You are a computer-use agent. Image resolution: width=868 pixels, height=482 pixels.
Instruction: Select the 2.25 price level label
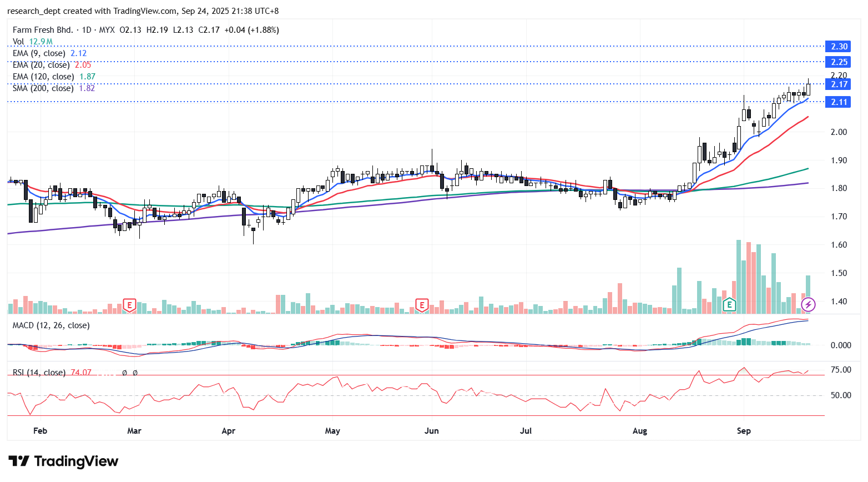pos(839,62)
